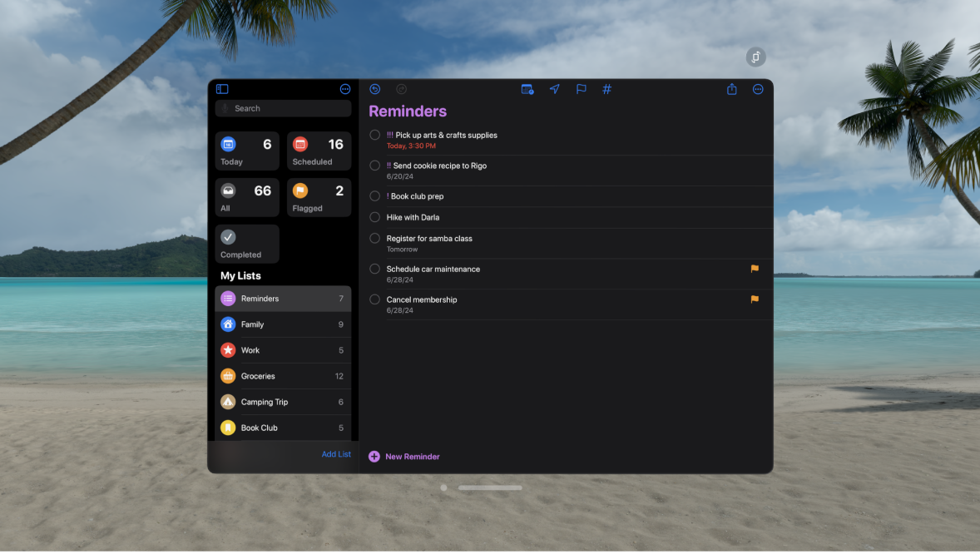The height and width of the screenshot is (554, 980).
Task: Open the sidebar more options menu
Action: [345, 89]
